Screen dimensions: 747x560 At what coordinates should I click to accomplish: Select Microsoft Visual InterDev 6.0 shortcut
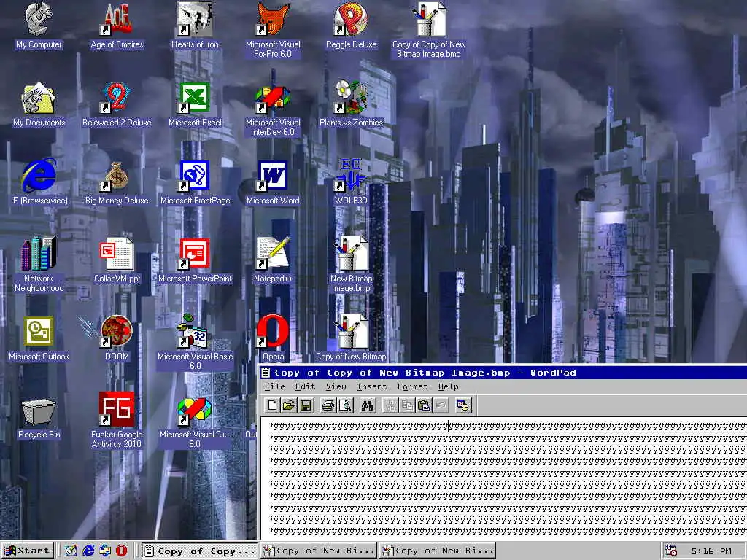tap(273, 109)
